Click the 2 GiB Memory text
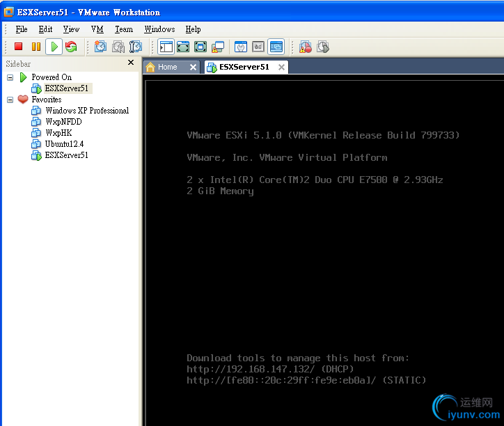 220,191
